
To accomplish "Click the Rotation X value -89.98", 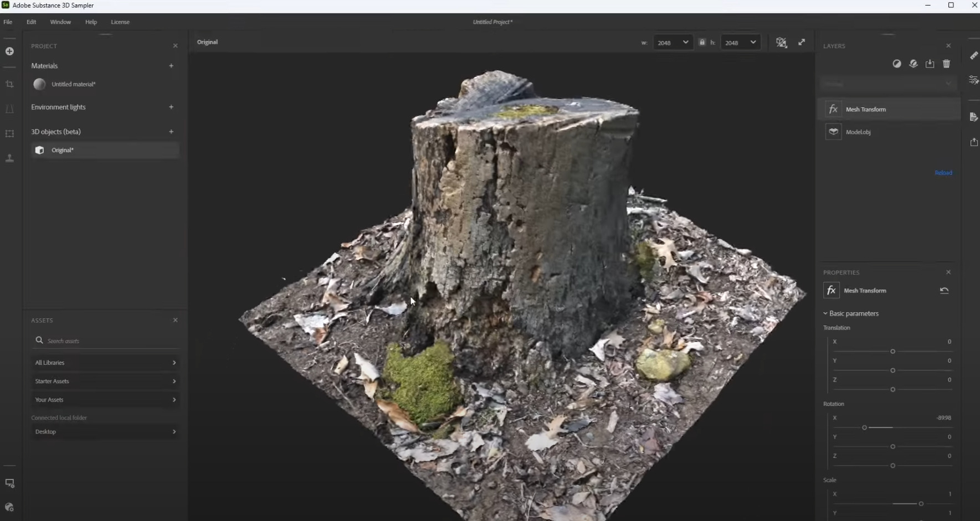I will tap(943, 418).
